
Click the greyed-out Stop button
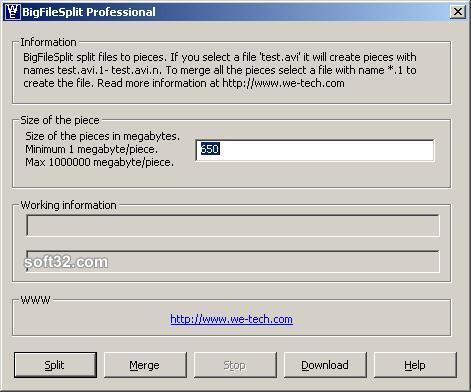coord(235,365)
